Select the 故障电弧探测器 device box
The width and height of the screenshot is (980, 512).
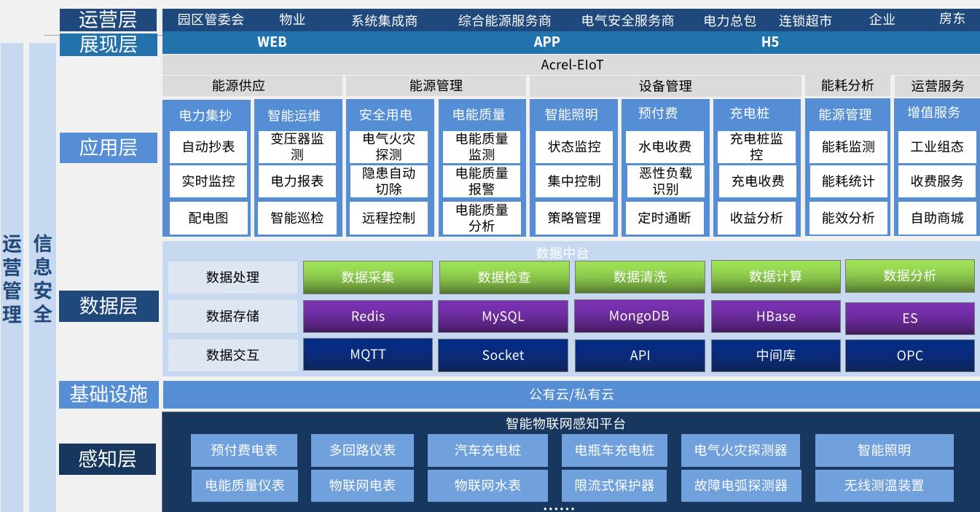point(740,485)
